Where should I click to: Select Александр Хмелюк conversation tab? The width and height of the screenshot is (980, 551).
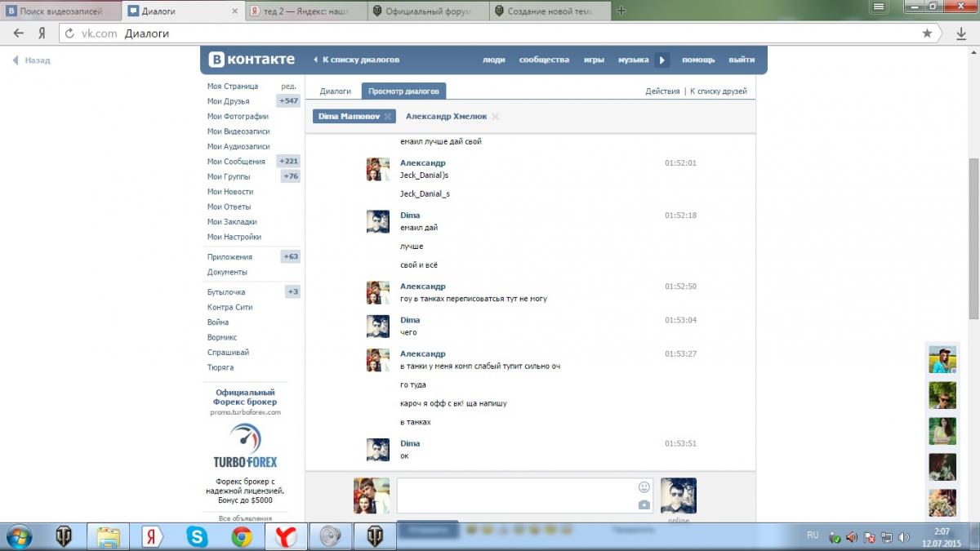point(445,117)
